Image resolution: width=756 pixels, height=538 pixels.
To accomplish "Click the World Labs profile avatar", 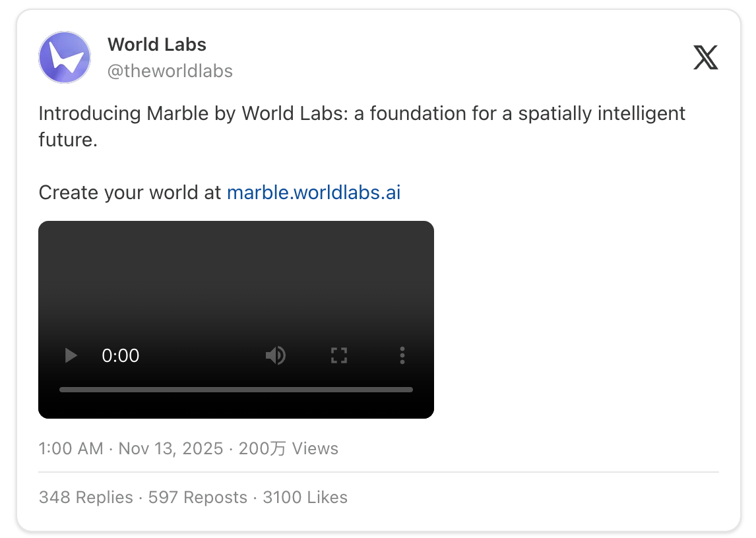I will pyautogui.click(x=65, y=57).
